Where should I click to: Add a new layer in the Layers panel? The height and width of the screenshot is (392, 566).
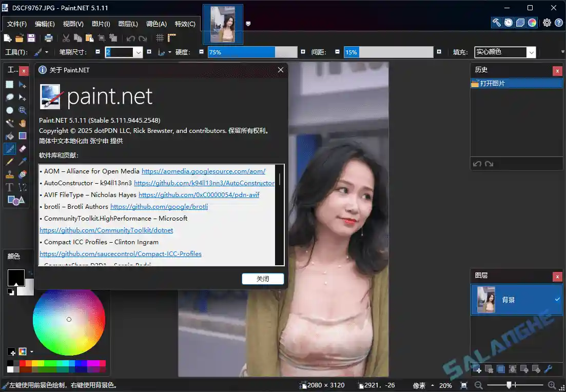pyautogui.click(x=477, y=369)
